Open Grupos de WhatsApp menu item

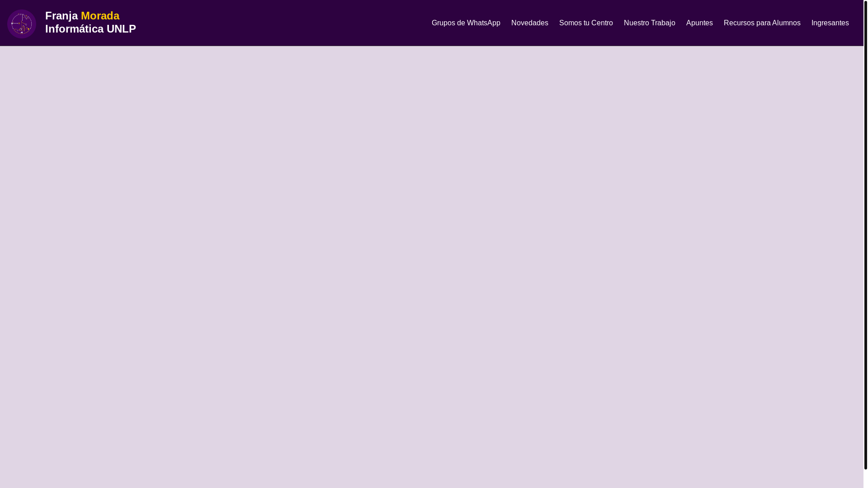(466, 23)
